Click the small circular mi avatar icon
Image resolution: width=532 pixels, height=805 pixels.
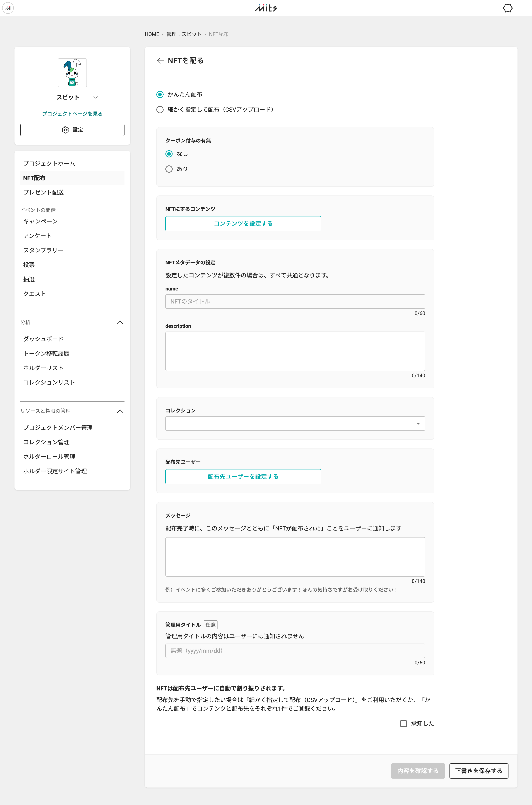pos(8,8)
